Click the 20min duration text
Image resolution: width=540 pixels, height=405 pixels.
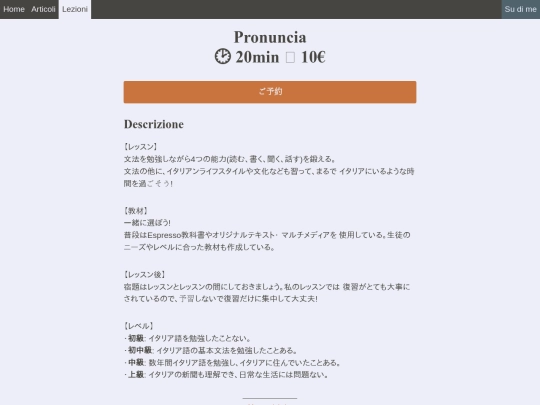click(x=257, y=57)
